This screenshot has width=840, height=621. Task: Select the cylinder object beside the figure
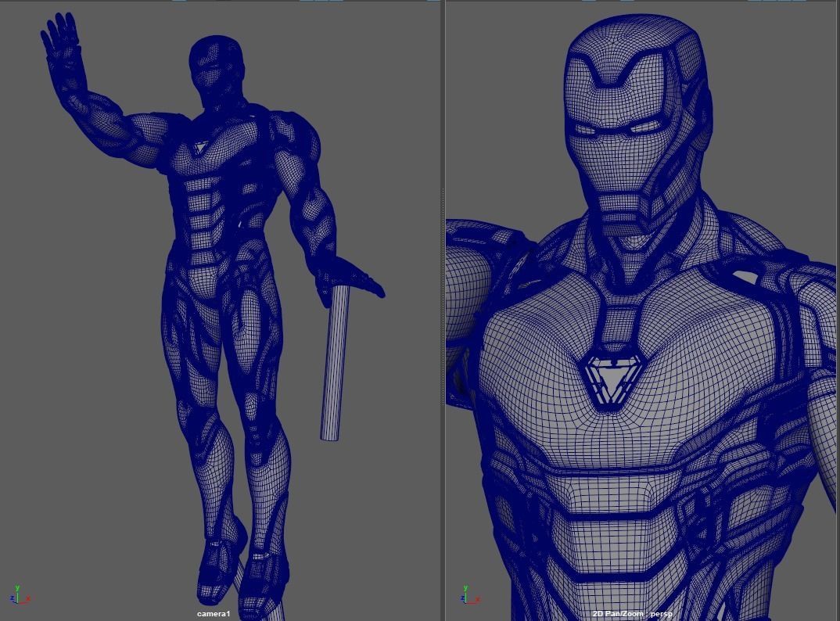[336, 363]
